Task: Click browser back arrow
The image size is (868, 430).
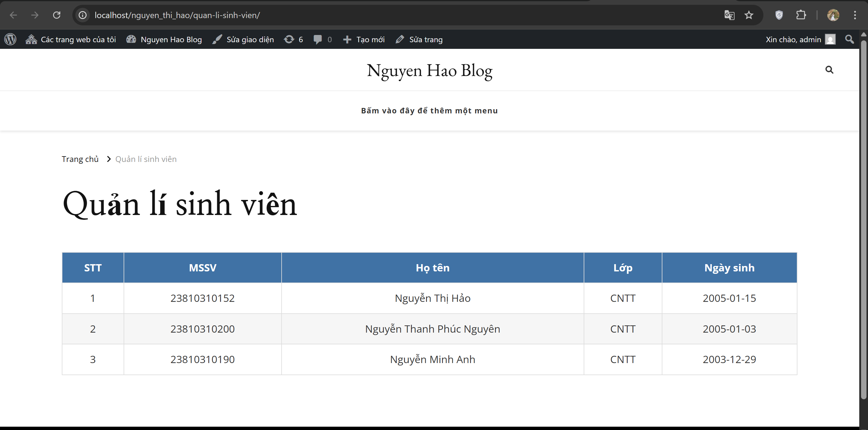Action: pyautogui.click(x=13, y=15)
